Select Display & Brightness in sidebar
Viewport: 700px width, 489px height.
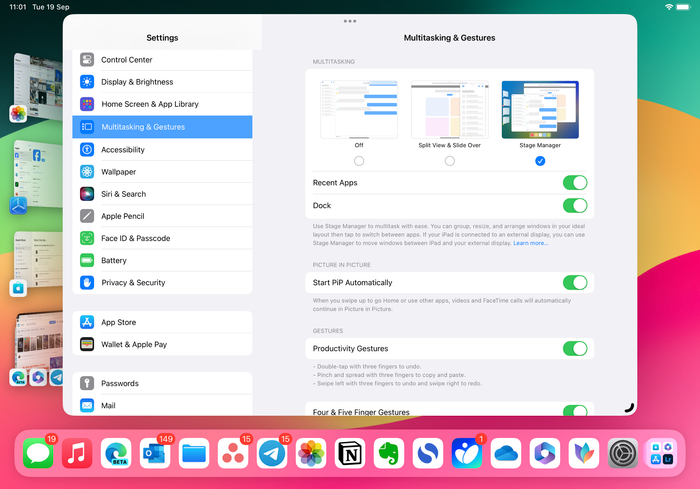tap(137, 82)
